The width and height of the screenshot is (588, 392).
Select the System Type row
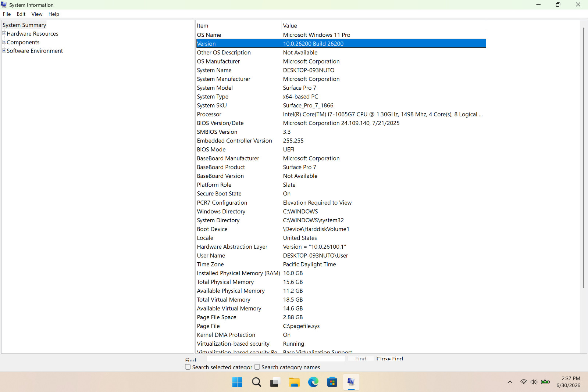(341, 97)
